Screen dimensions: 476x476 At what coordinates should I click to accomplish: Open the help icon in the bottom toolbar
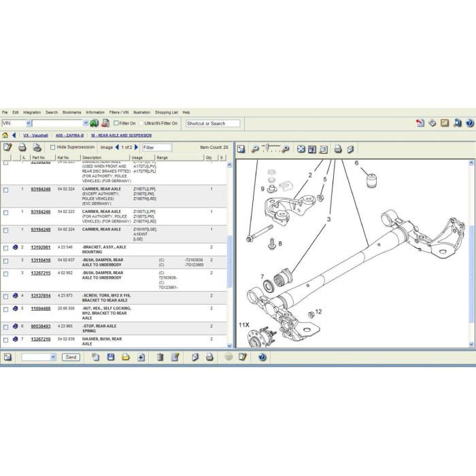262,357
